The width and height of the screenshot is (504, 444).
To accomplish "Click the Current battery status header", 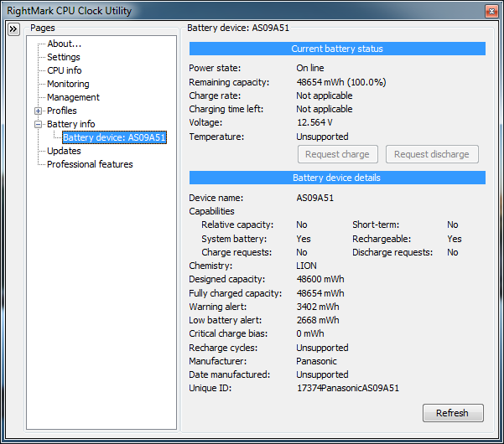I will [x=337, y=49].
